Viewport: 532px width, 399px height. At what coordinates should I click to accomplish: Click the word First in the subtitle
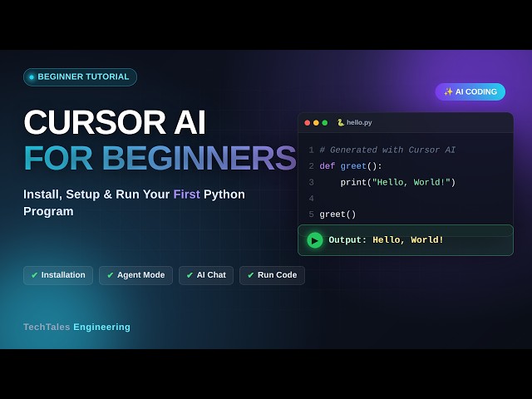click(186, 195)
